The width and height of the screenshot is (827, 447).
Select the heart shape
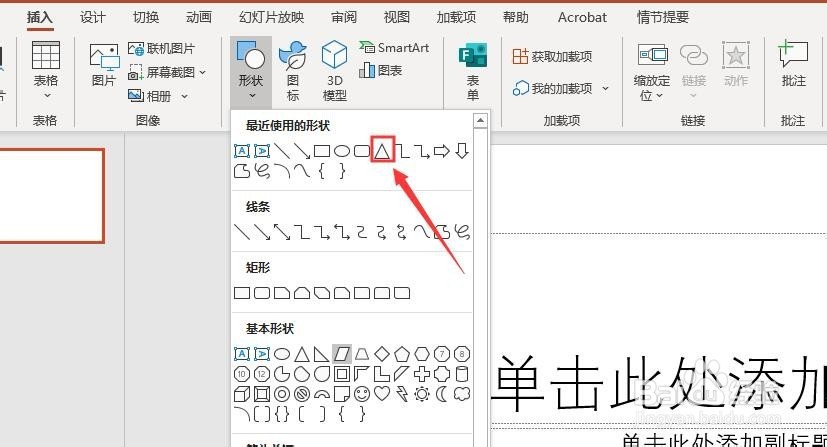coord(382,394)
